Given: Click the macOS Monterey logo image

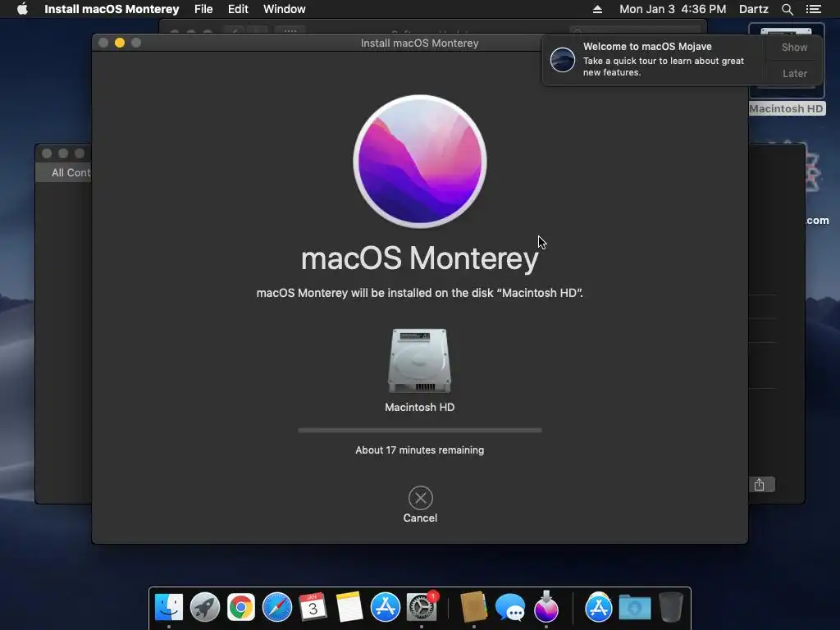Looking at the screenshot, I should tap(419, 162).
